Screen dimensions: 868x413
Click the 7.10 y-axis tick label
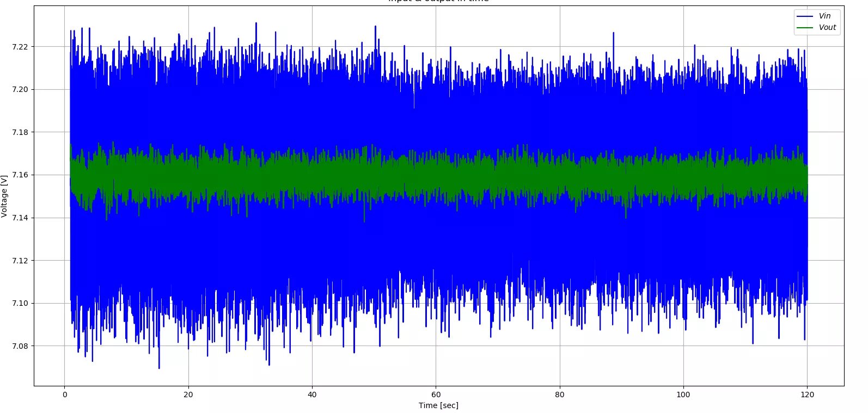tap(20, 303)
